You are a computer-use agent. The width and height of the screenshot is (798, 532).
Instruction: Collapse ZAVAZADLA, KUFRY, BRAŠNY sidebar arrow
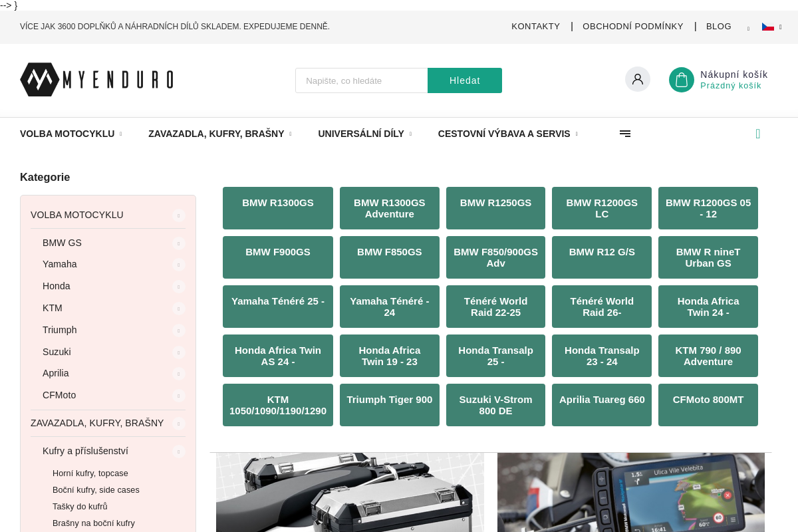pyautogui.click(x=178, y=424)
